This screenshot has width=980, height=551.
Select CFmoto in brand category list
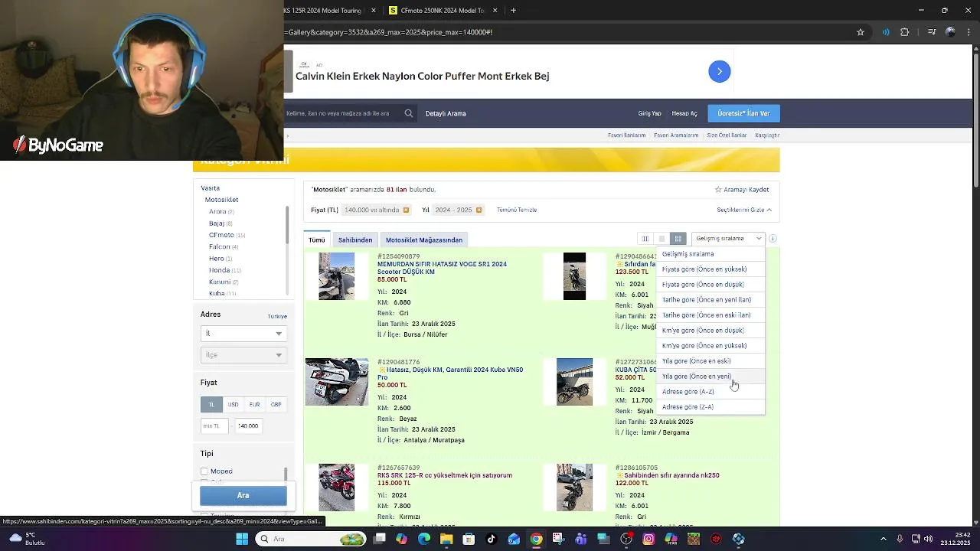tap(221, 235)
